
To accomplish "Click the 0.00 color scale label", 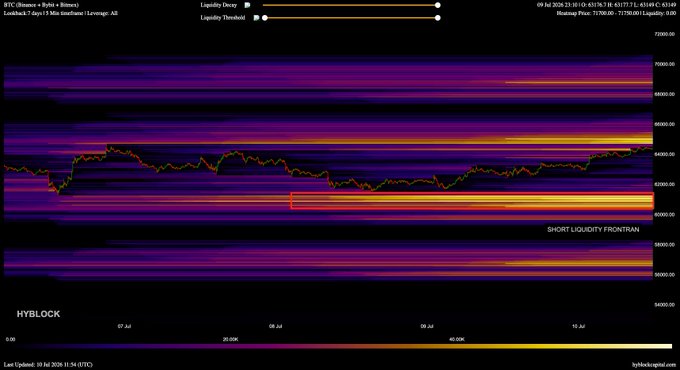I will [10, 339].
